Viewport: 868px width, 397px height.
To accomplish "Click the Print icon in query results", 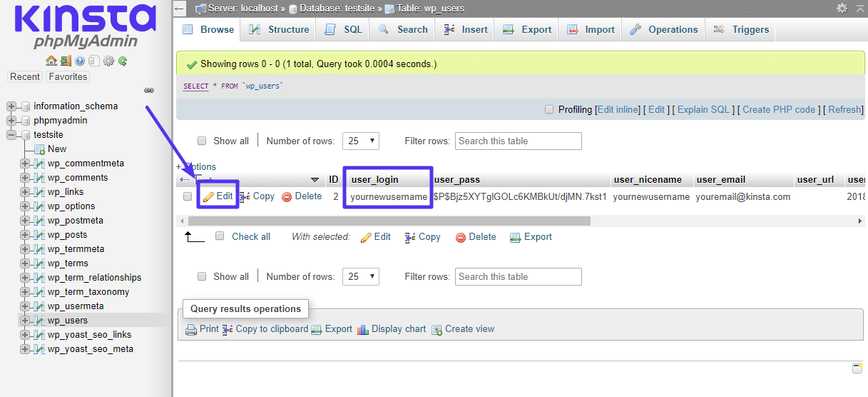I will [191, 329].
